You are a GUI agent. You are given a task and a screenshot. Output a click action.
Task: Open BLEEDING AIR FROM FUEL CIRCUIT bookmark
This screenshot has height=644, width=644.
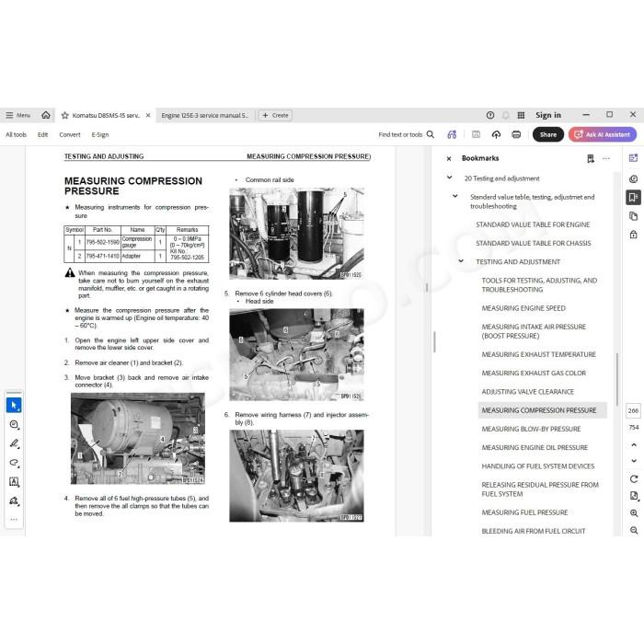click(533, 531)
